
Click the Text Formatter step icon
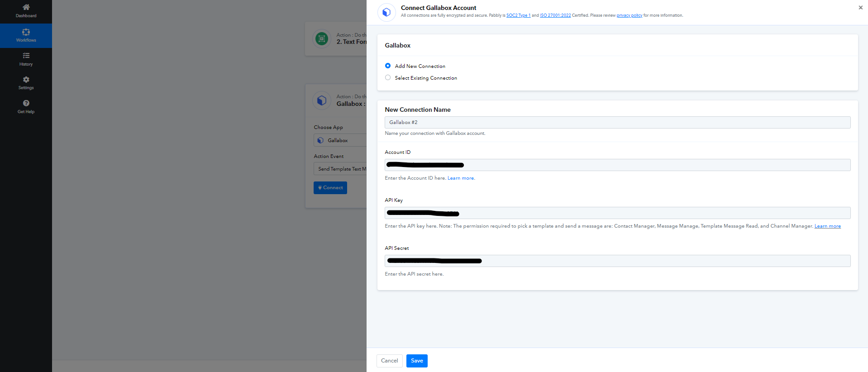point(322,39)
